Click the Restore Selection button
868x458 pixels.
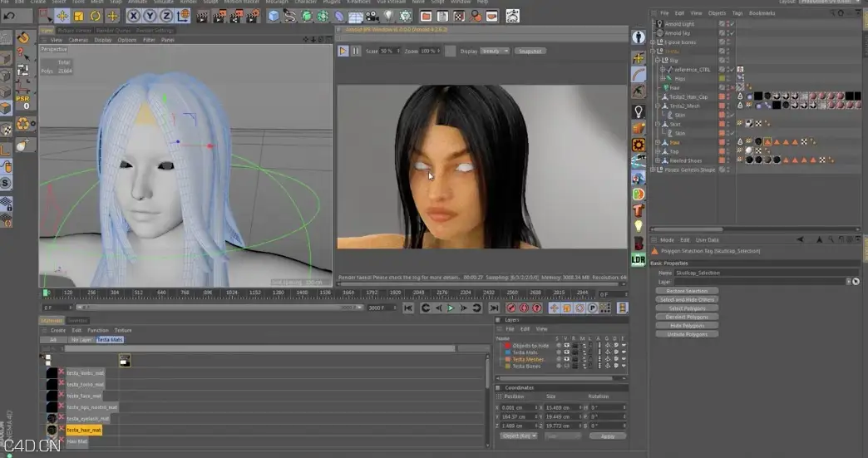click(x=687, y=291)
